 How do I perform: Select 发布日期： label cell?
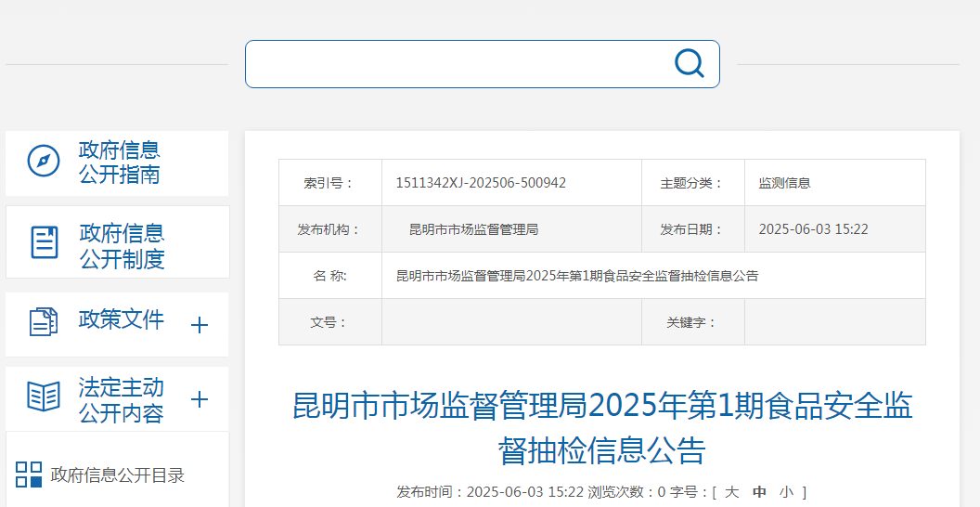pos(692,229)
